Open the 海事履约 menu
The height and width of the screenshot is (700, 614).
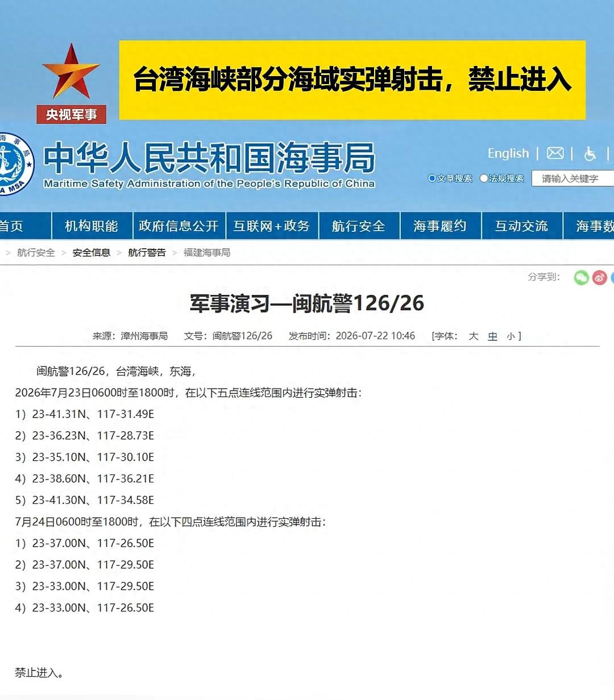coord(440,226)
